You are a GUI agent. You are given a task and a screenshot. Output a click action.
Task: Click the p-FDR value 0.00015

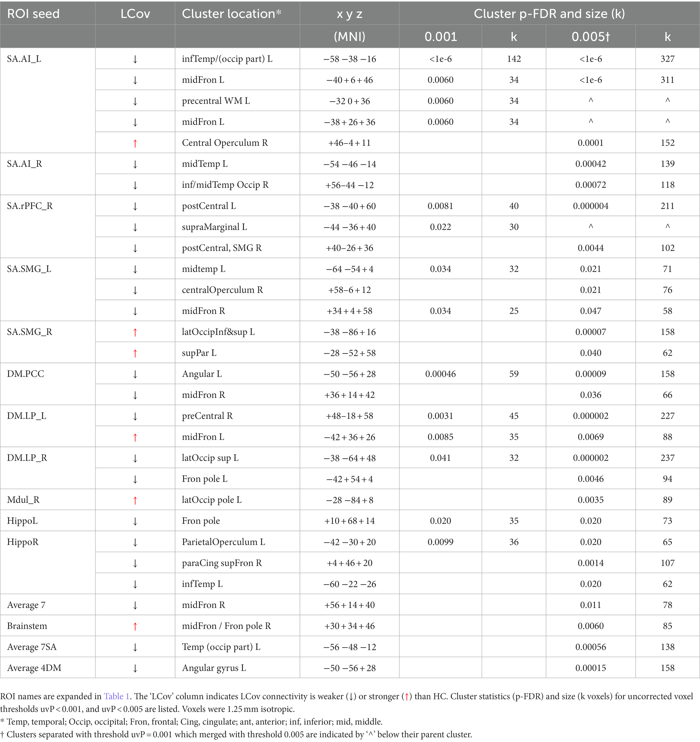coord(591,668)
